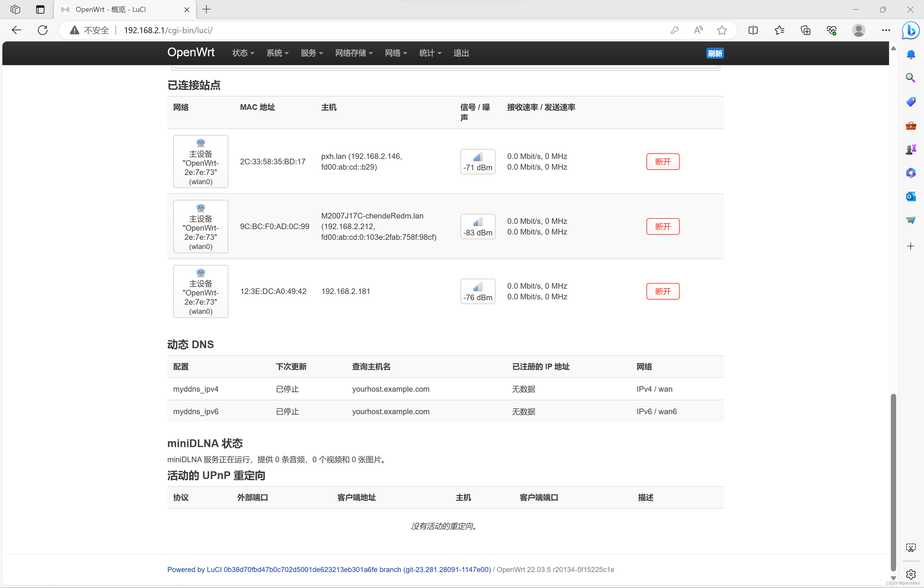Open the Games panel in the sidebar

click(911, 149)
